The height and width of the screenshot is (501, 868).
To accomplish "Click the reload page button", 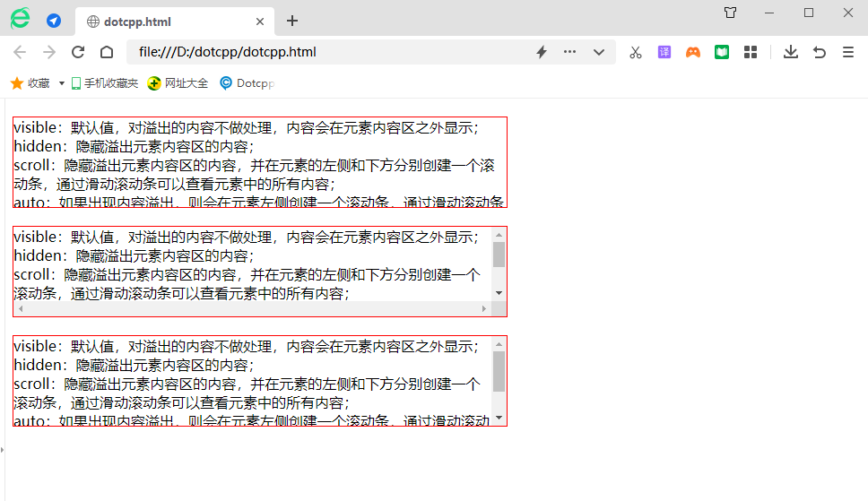I will [x=78, y=52].
